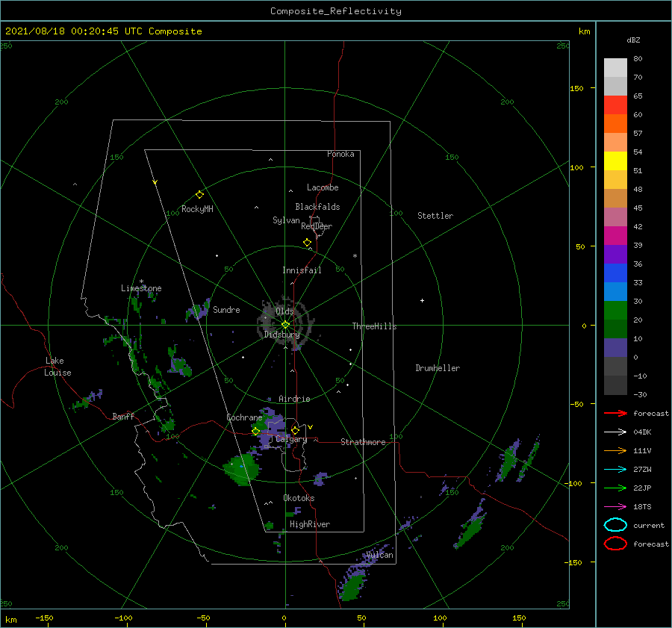
Task: Click the white 04DK arrow icon
Action: coord(615,432)
